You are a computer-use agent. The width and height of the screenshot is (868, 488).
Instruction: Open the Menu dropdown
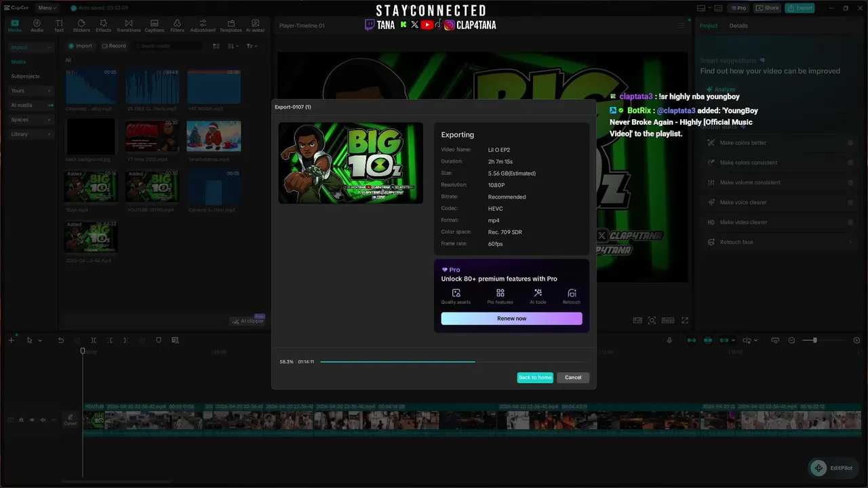47,8
